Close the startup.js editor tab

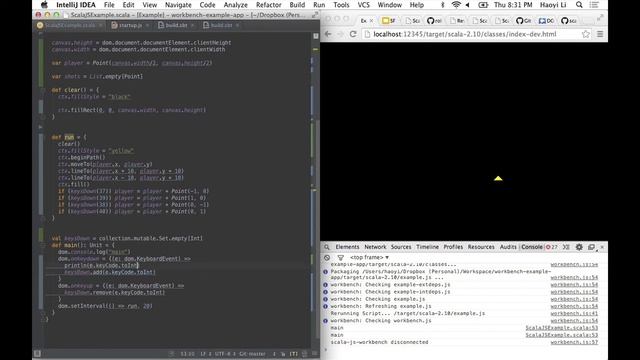(x=147, y=25)
